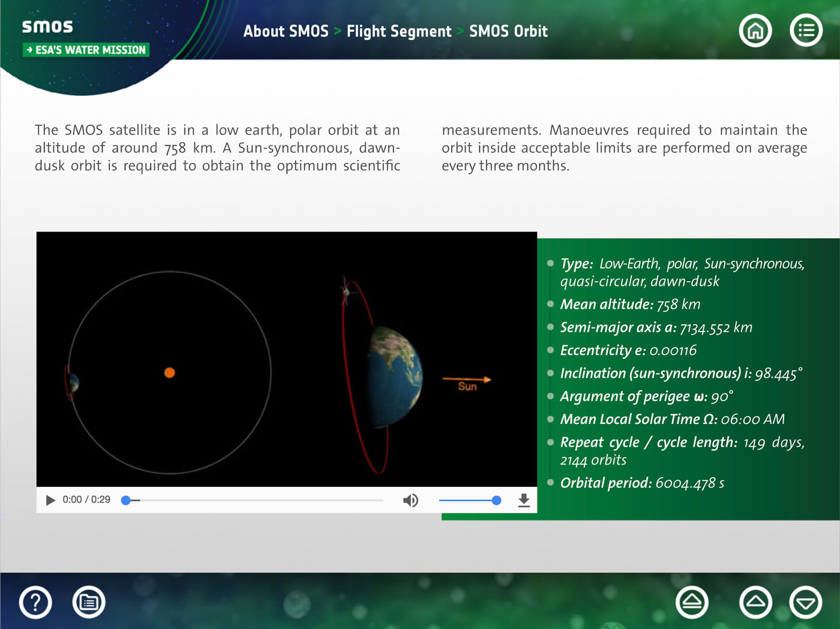Click the video seek position knob
Screen dimensions: 840x629
pyautogui.click(x=126, y=500)
